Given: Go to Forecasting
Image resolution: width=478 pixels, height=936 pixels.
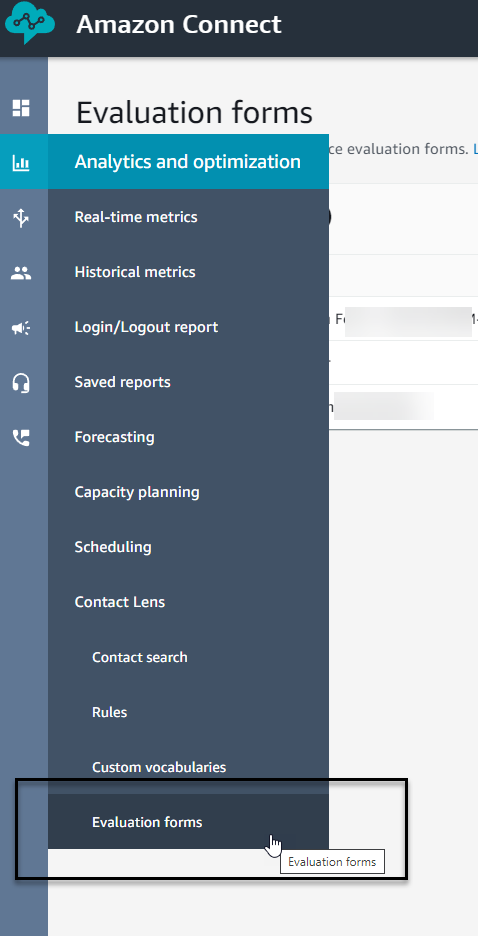Looking at the screenshot, I should (188, 436).
